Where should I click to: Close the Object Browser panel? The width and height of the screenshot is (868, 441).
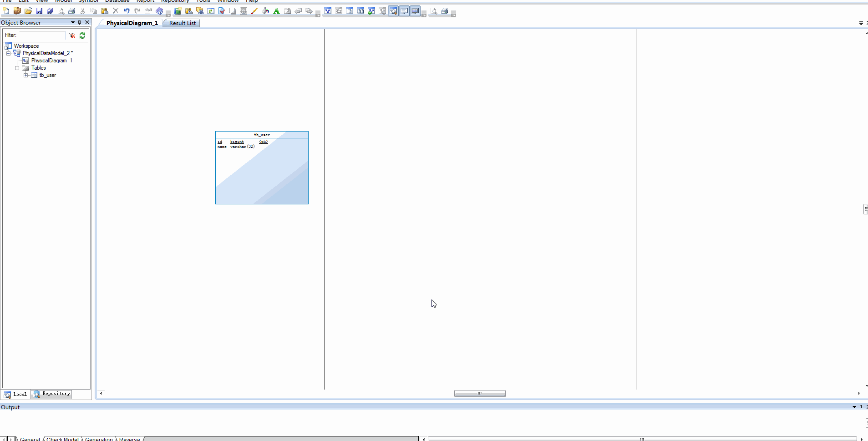point(87,22)
